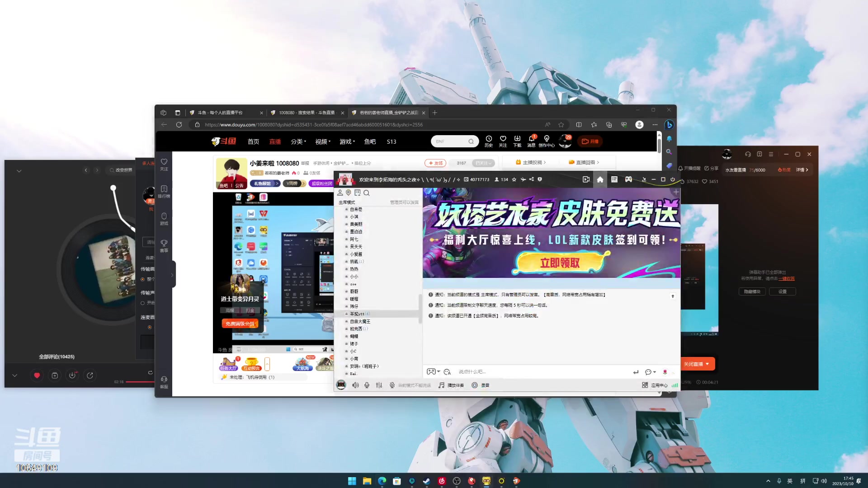Toggle 开播提醒 in streaming tool window
This screenshot has height=488, width=868.
689,169
